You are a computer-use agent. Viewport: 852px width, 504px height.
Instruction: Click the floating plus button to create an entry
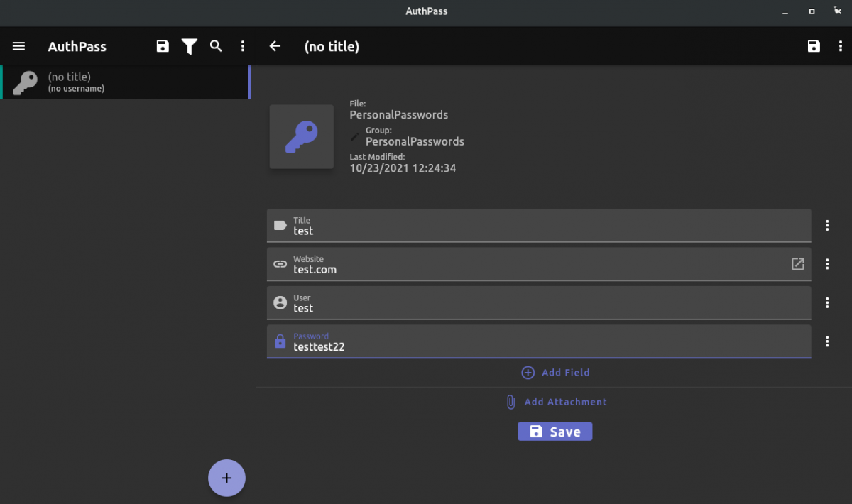(226, 478)
